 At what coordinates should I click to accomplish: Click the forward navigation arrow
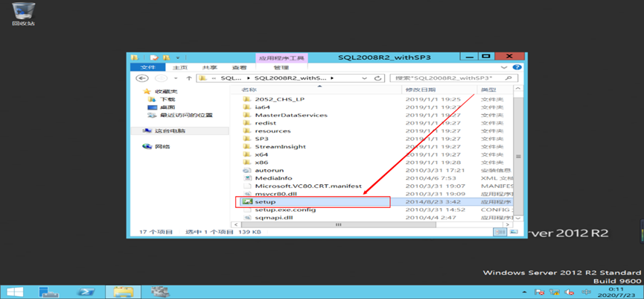[x=159, y=78]
